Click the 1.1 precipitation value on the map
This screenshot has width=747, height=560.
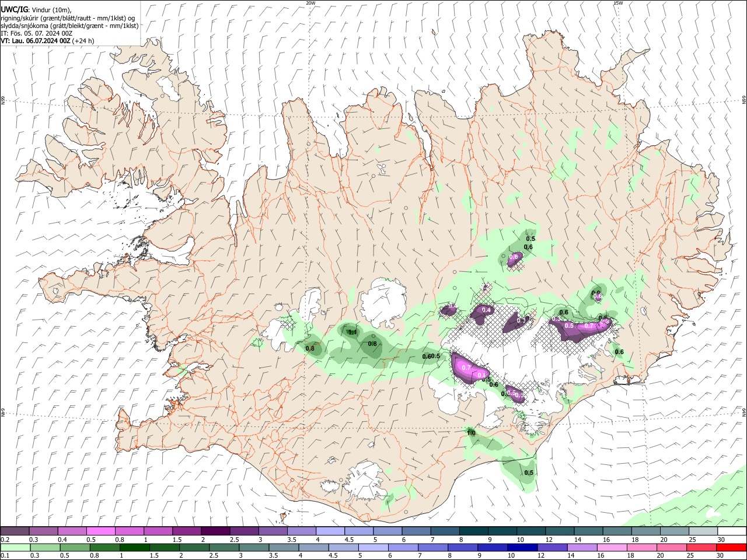pos(352,332)
